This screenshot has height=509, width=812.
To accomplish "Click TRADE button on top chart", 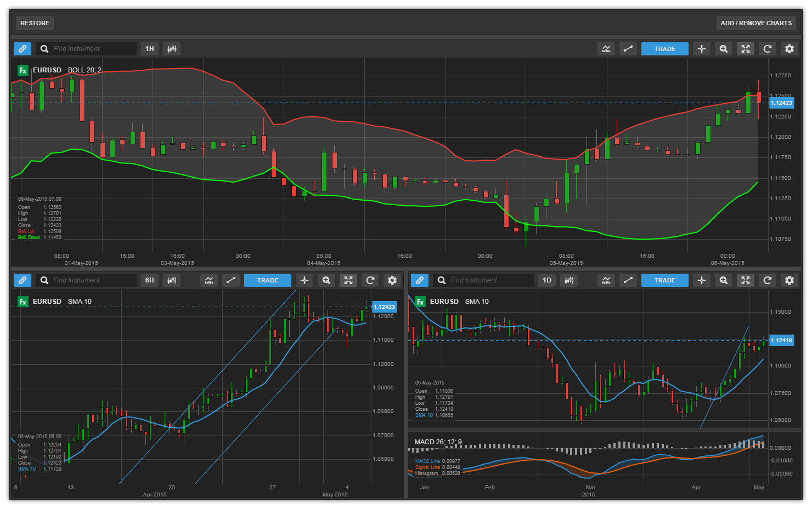I will click(665, 49).
